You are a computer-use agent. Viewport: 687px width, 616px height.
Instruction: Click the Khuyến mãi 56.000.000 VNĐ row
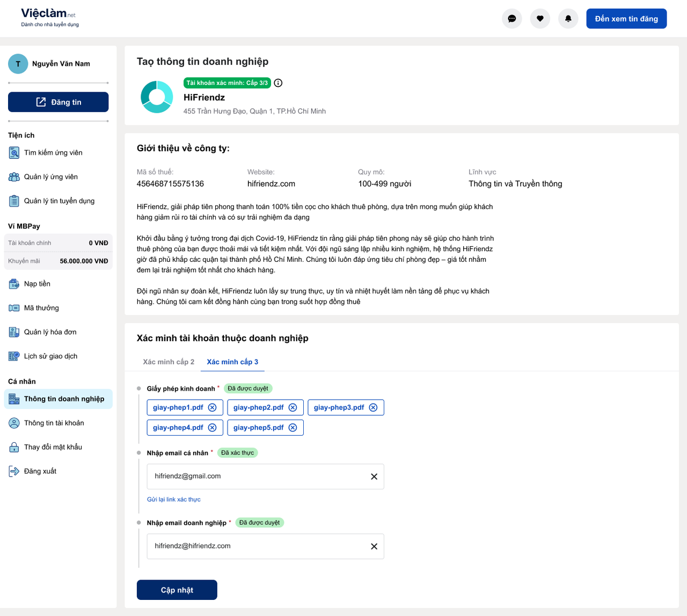[58, 261]
